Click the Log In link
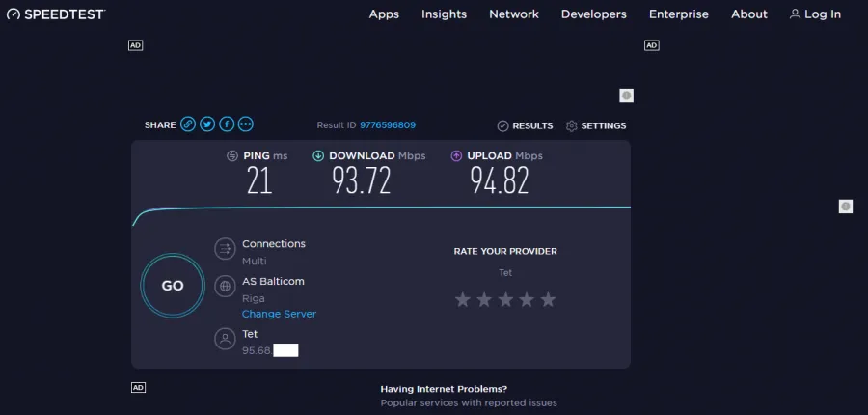868x415 pixels. 823,14
